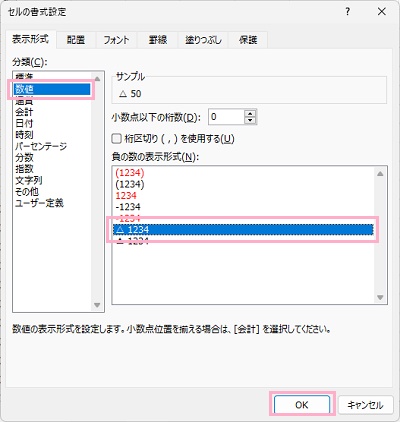Open the フォント tab
Image resolution: width=400 pixels, height=422 pixels.
pos(116,40)
